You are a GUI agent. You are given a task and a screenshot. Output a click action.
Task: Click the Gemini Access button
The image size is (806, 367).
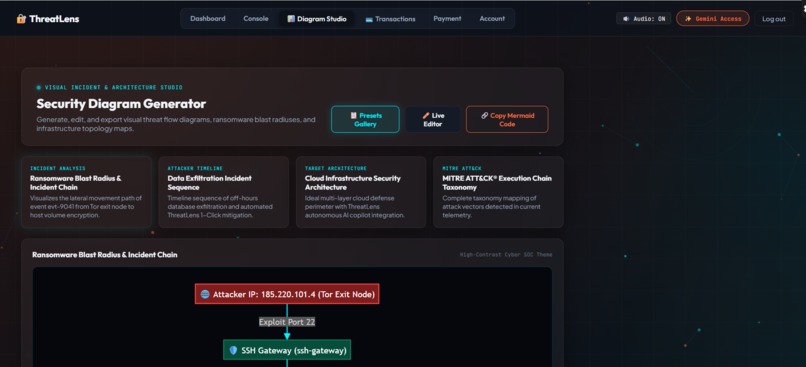pos(712,19)
